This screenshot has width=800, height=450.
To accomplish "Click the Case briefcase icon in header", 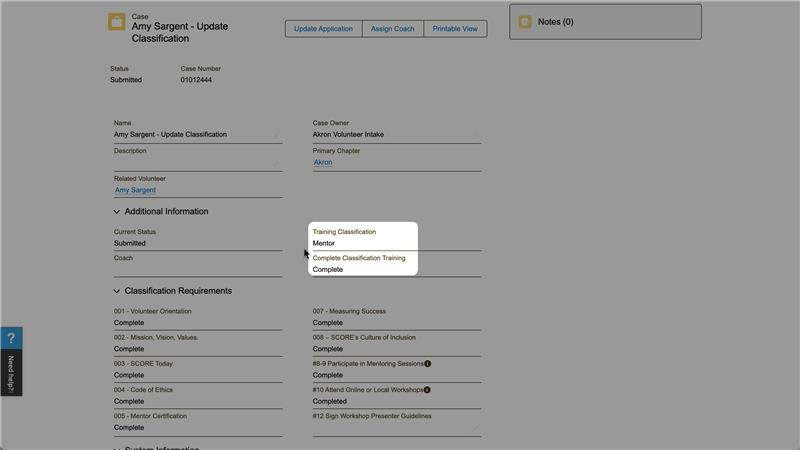I will point(117,22).
